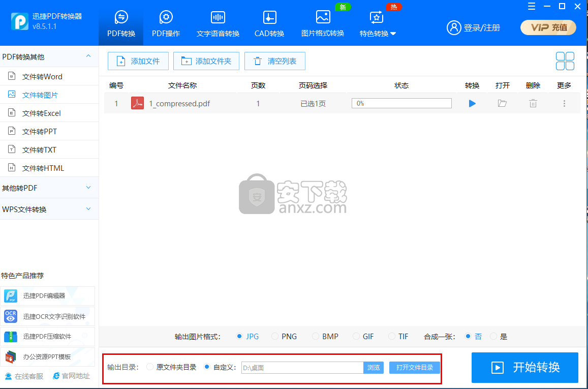This screenshot has height=389, width=588.
Task: Select 文件转图片 in the sidebar
Action: click(x=49, y=95)
